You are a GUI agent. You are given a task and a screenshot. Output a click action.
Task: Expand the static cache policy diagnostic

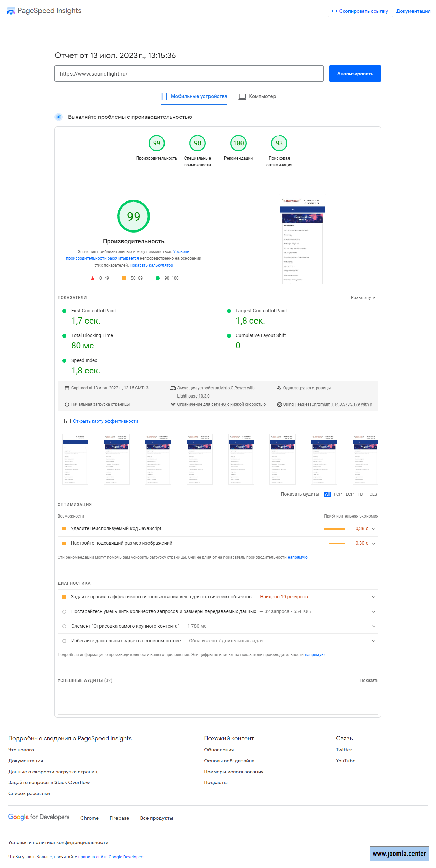374,597
